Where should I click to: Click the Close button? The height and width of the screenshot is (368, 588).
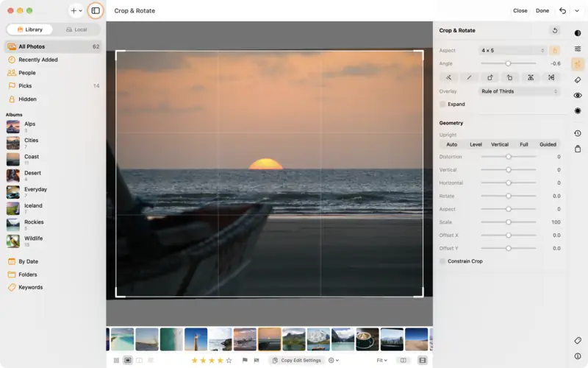pyautogui.click(x=520, y=10)
